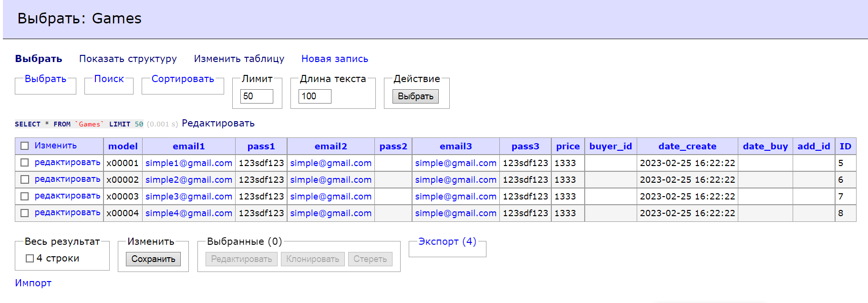Select the ID cell with value 5

pyautogui.click(x=846, y=163)
